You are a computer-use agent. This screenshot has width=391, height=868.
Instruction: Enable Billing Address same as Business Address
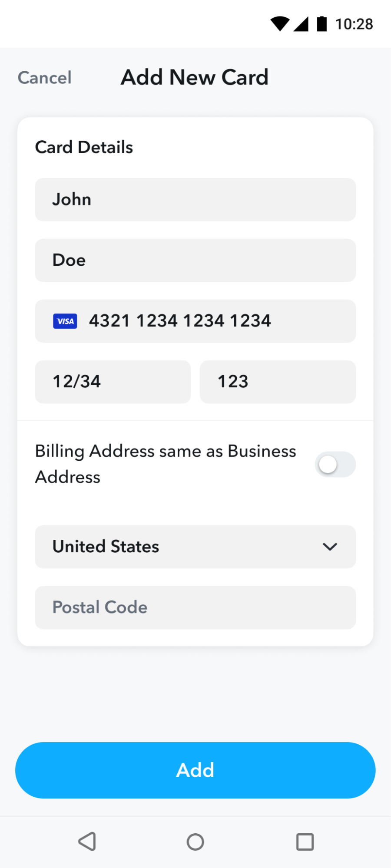click(x=335, y=464)
